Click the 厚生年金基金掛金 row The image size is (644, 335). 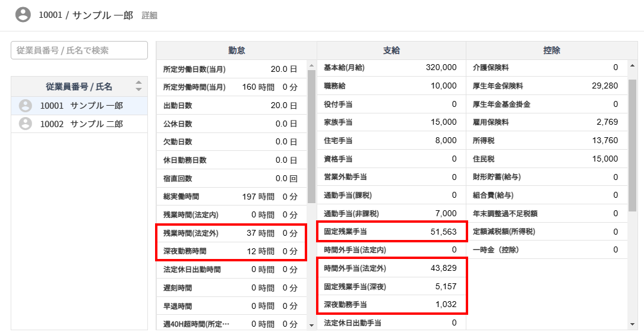547,104
